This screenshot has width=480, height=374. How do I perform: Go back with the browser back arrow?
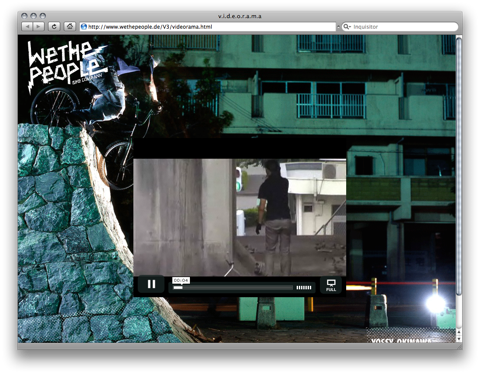27,26
